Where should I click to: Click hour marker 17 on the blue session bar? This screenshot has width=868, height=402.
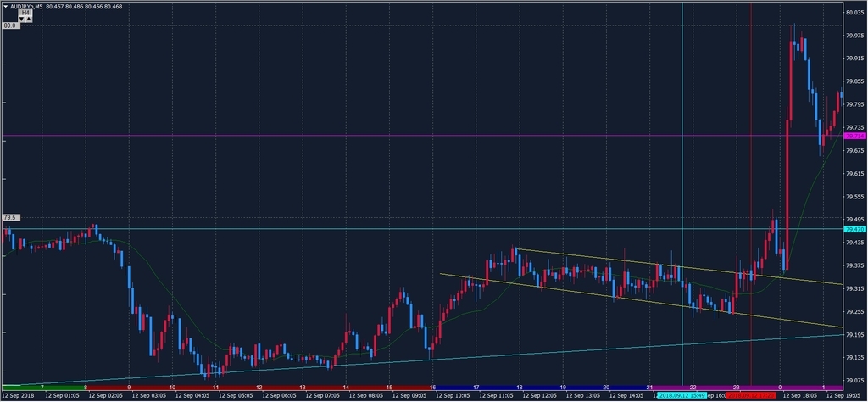[476, 387]
